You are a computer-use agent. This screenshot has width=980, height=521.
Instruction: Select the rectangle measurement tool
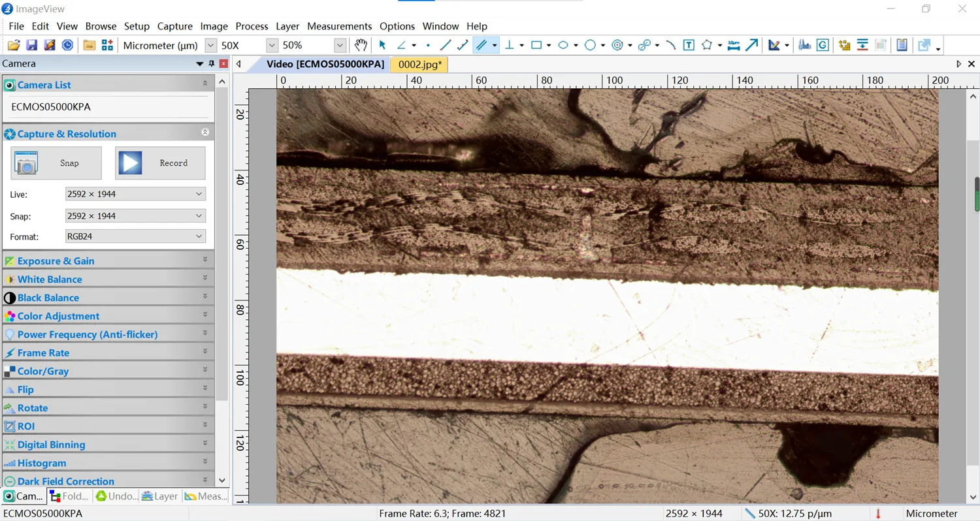pos(536,45)
